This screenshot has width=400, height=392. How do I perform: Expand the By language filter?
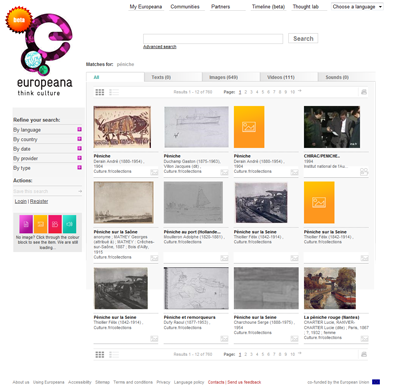(79, 129)
